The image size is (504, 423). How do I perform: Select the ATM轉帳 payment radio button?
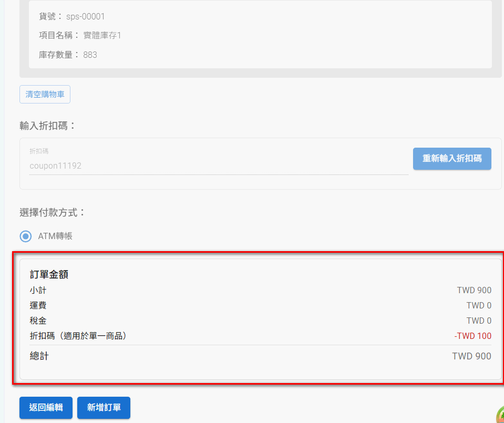[x=26, y=236]
